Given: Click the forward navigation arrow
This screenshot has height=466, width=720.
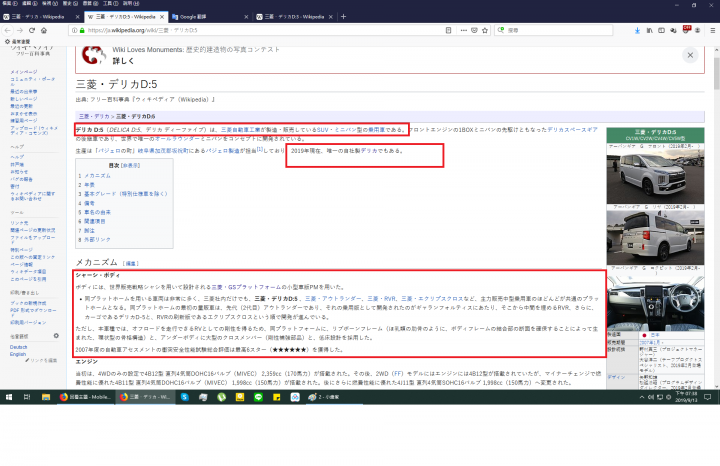Looking at the screenshot, I should coord(20,30).
